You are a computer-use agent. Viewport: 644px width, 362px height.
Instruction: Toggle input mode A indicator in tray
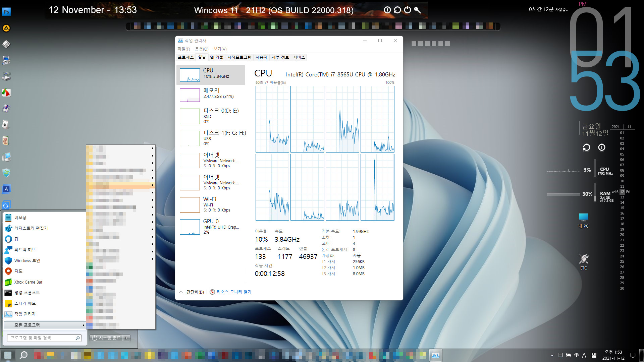click(584, 355)
